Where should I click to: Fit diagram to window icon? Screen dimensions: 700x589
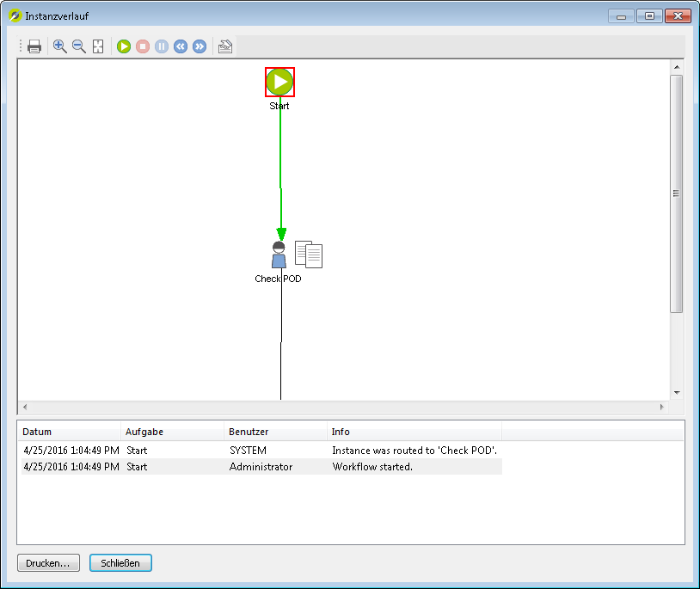(98, 46)
